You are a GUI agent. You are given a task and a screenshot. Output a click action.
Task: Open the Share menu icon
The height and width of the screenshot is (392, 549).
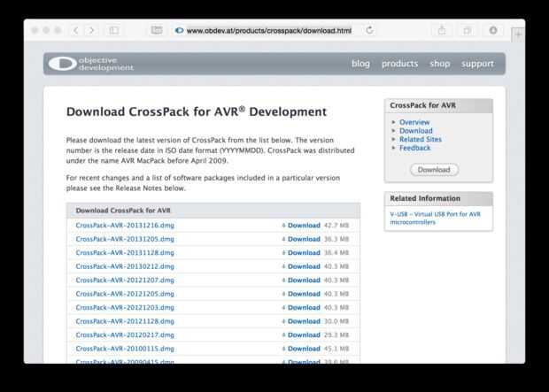[442, 30]
